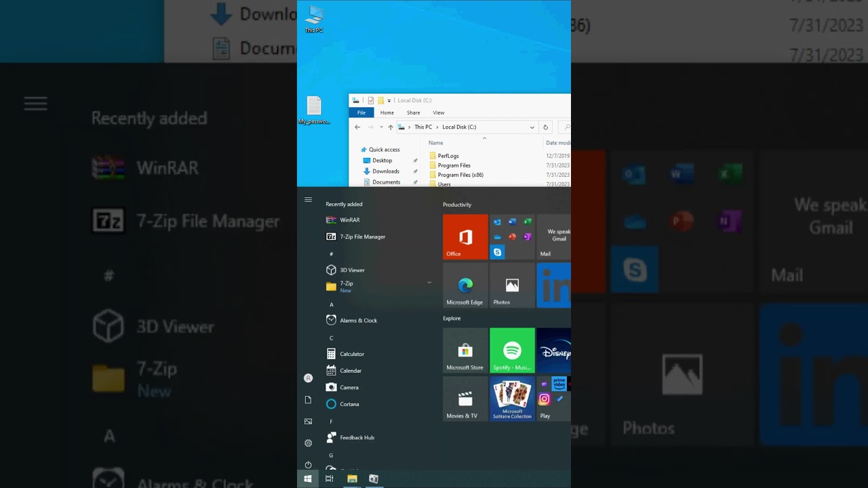Select the PerfLogs folder
This screenshot has width=868, height=488.
tap(448, 156)
